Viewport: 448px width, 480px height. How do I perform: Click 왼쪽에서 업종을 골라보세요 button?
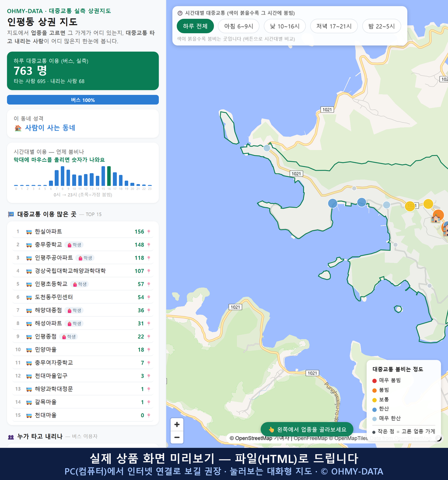tap(307, 429)
